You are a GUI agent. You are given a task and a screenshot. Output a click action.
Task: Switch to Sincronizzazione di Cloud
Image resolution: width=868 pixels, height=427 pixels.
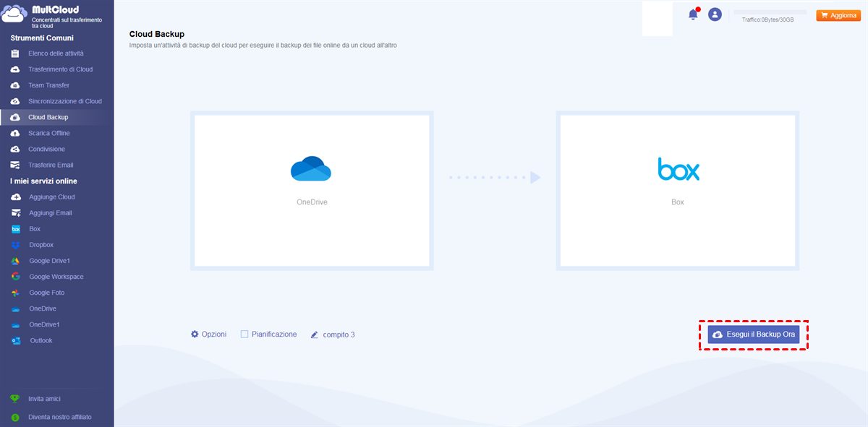click(65, 101)
